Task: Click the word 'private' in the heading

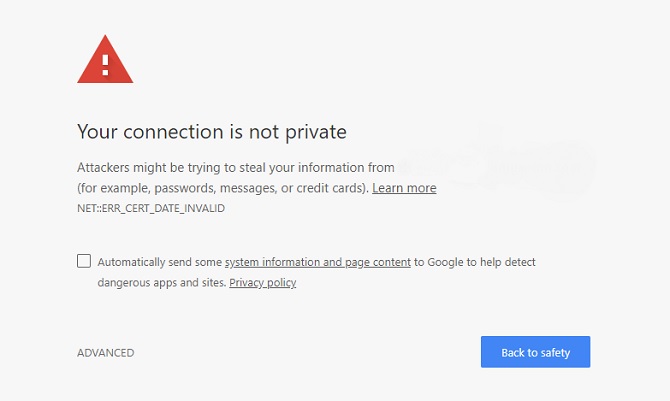Action: [318, 132]
